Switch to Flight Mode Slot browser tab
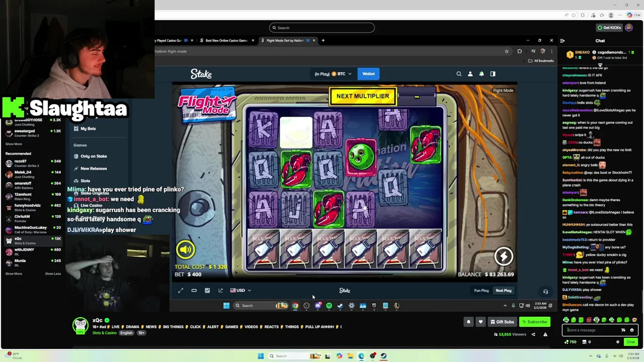Image resolution: width=644 pixels, height=362 pixels. click(x=288, y=41)
